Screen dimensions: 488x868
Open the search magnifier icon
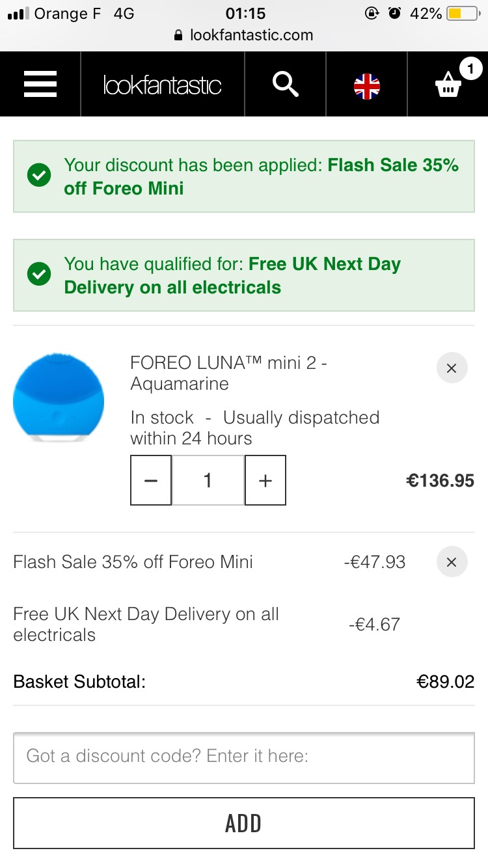[x=285, y=85]
